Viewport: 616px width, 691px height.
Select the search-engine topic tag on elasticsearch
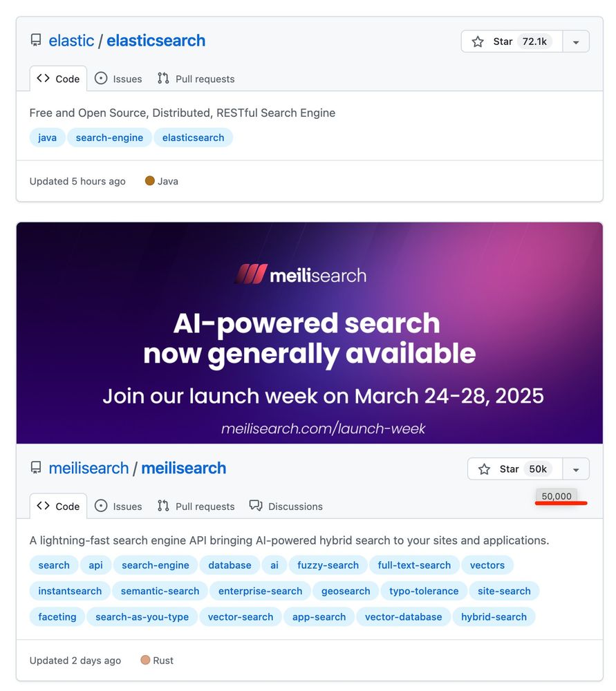click(x=109, y=137)
